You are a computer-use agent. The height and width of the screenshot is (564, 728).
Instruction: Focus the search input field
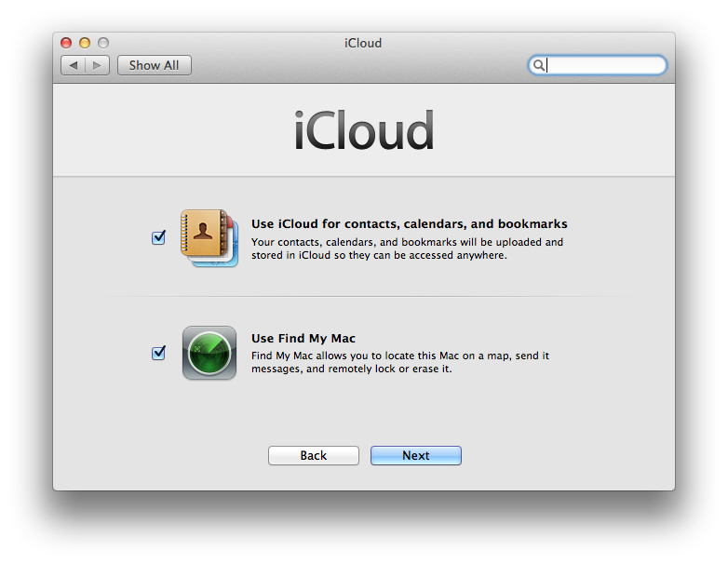click(598, 65)
